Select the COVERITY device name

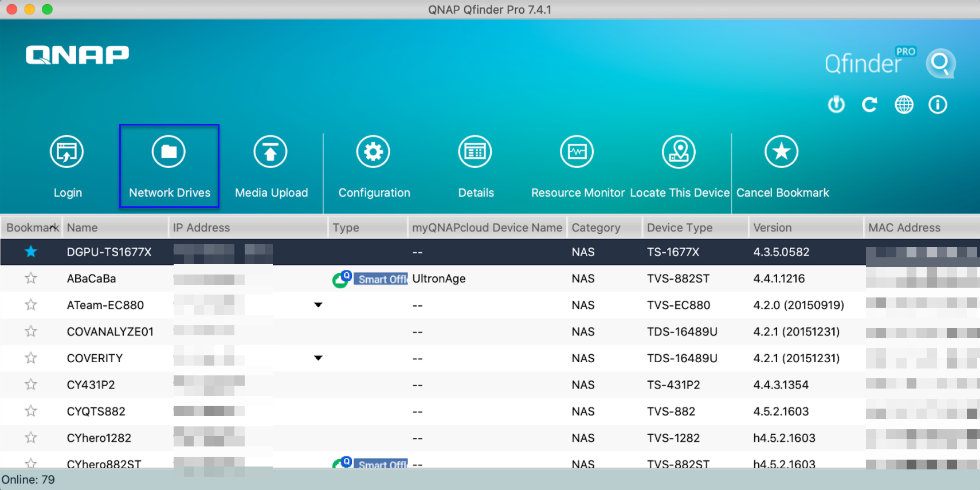(95, 358)
